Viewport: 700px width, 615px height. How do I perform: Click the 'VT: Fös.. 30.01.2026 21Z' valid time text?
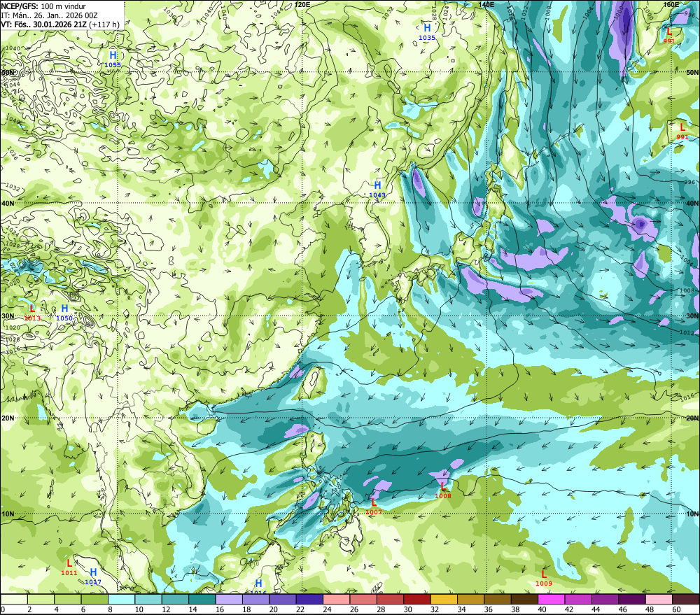click(x=43, y=24)
